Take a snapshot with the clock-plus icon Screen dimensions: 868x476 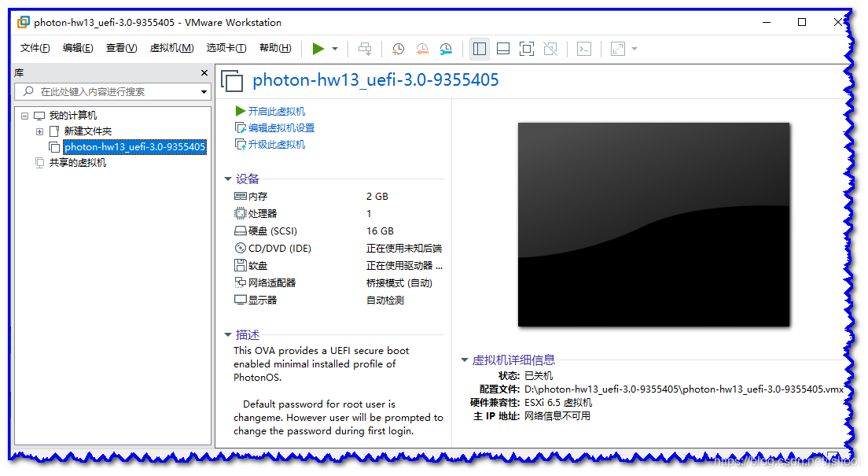[x=398, y=49]
